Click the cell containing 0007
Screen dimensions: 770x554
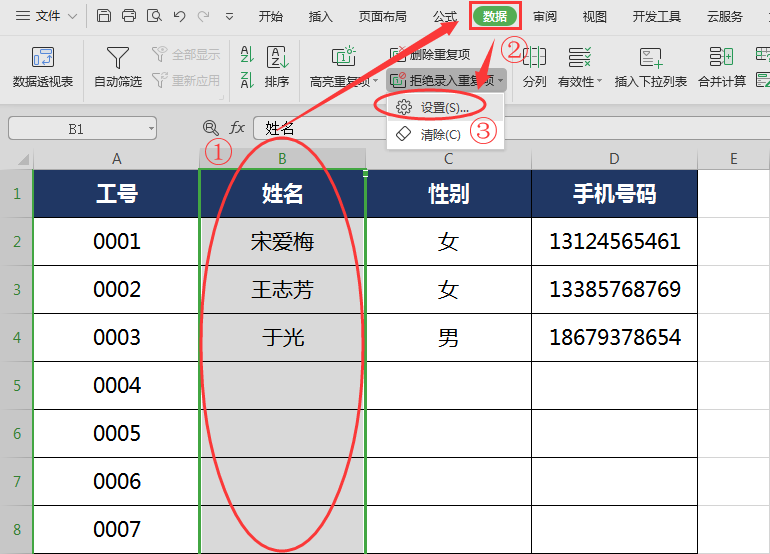click(x=116, y=529)
